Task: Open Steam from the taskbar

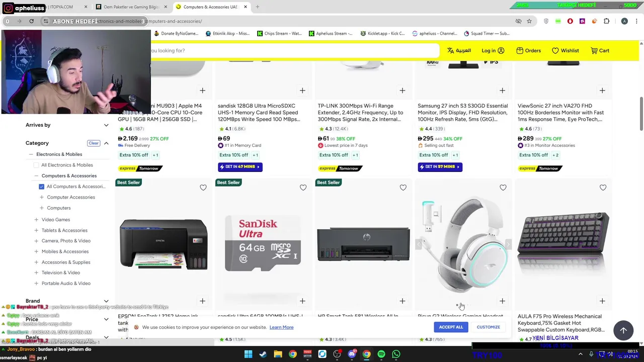Action: tap(263, 354)
